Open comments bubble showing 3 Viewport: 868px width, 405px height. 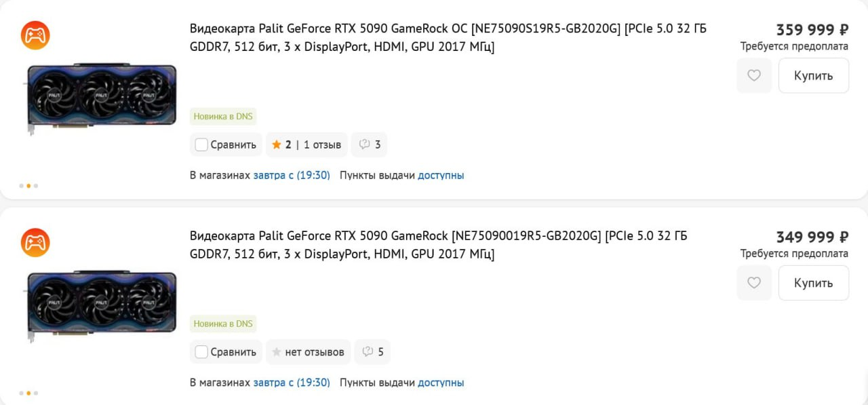370,144
